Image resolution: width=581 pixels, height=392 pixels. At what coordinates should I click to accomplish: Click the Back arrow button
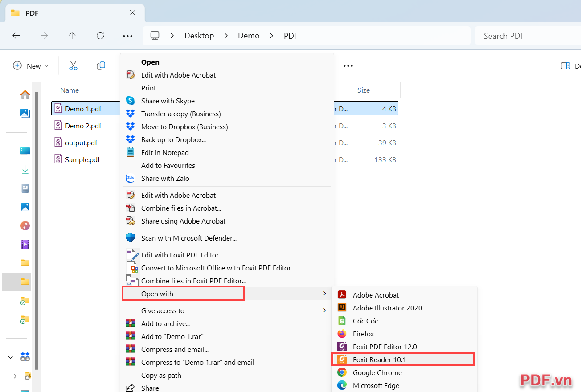pos(16,36)
